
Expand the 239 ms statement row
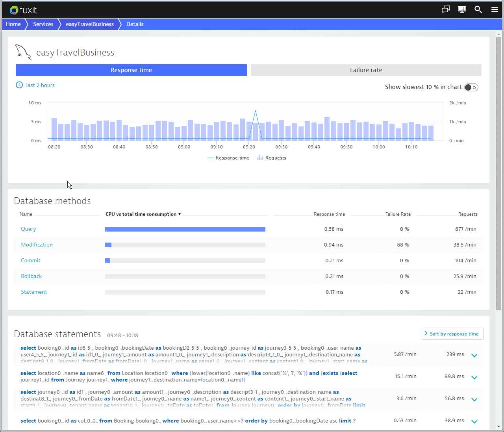(x=474, y=355)
